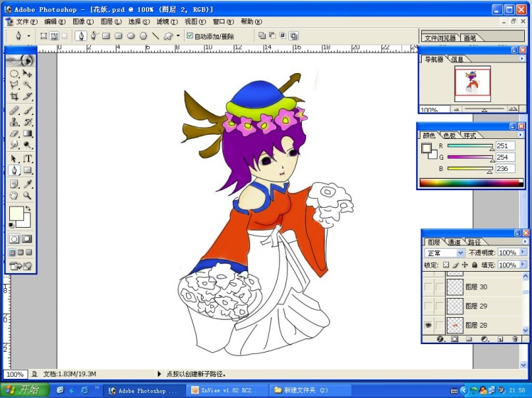Image resolution: width=532 pixels, height=398 pixels.
Task: Select the Path Selection arrow tool
Action: [14, 159]
